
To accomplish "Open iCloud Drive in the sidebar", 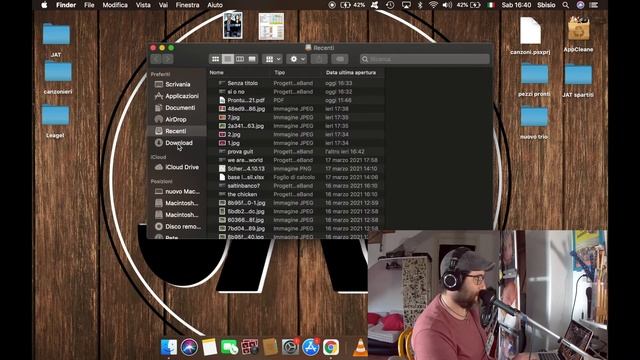I will coord(178,167).
